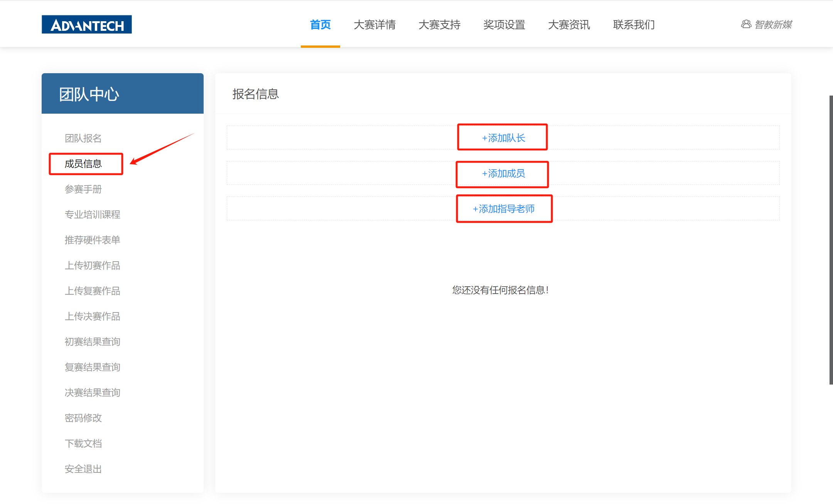Select 成员信息 in the sidebar
Screen dimensions: 833x504
pos(83,164)
